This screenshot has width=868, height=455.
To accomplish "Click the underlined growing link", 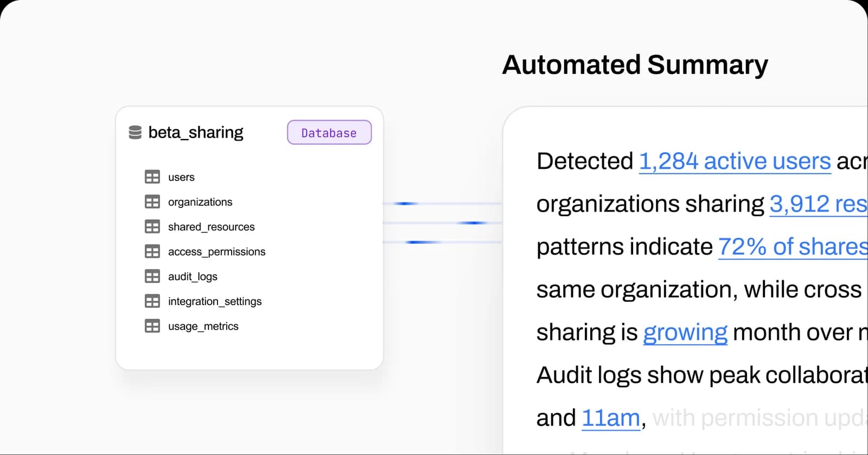I will tap(685, 332).
